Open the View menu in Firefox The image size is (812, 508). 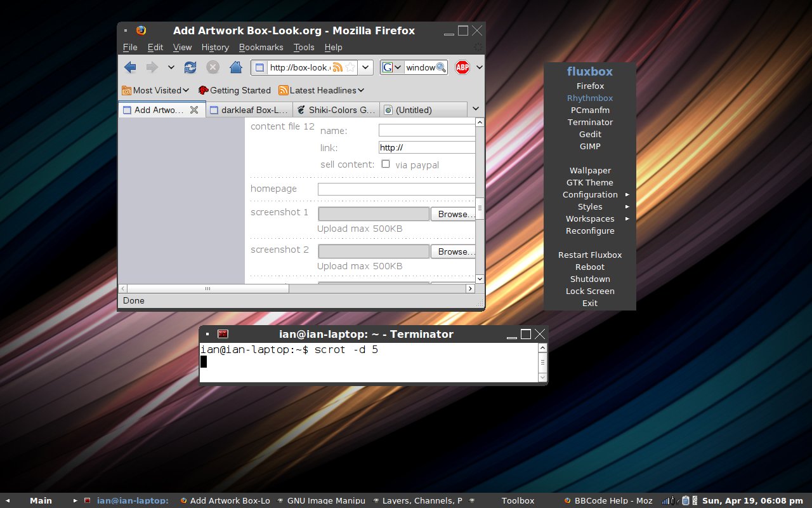click(x=182, y=47)
